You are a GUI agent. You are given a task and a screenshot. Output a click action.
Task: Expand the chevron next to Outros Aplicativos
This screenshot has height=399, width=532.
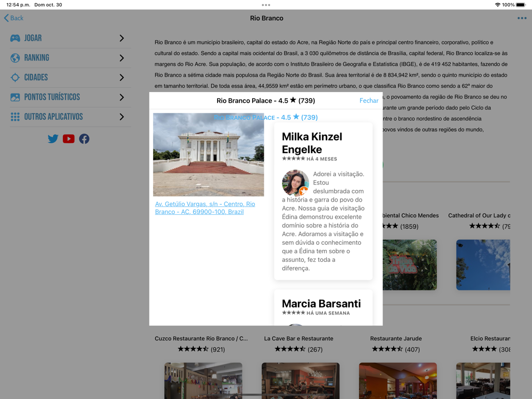122,117
